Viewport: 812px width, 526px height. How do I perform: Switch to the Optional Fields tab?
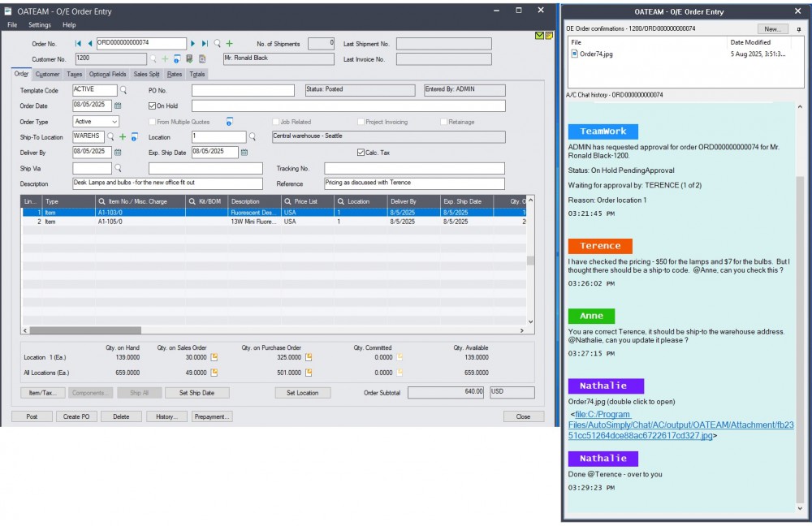pyautogui.click(x=108, y=74)
